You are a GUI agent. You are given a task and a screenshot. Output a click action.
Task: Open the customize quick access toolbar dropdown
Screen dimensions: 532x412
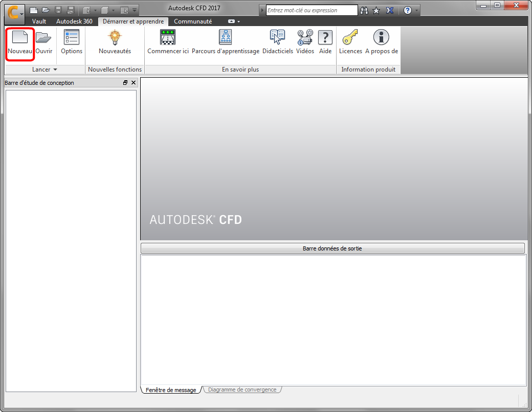(x=135, y=10)
